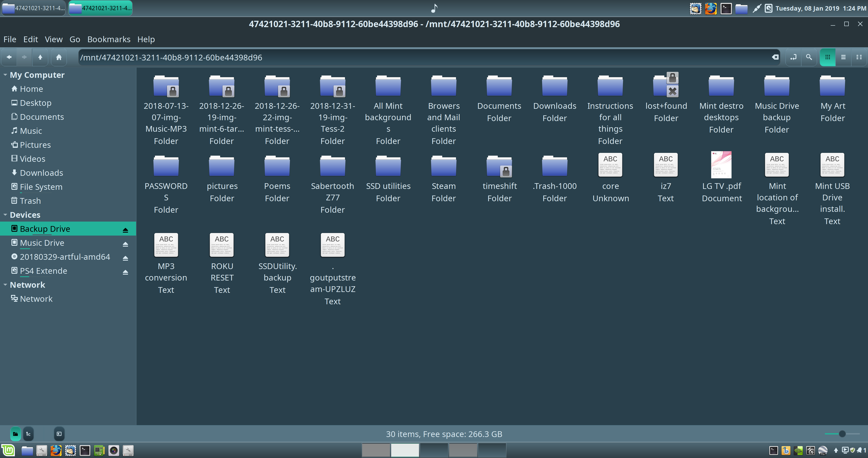
Task: Open the green circuit board app in bottom panel
Action: click(99, 451)
